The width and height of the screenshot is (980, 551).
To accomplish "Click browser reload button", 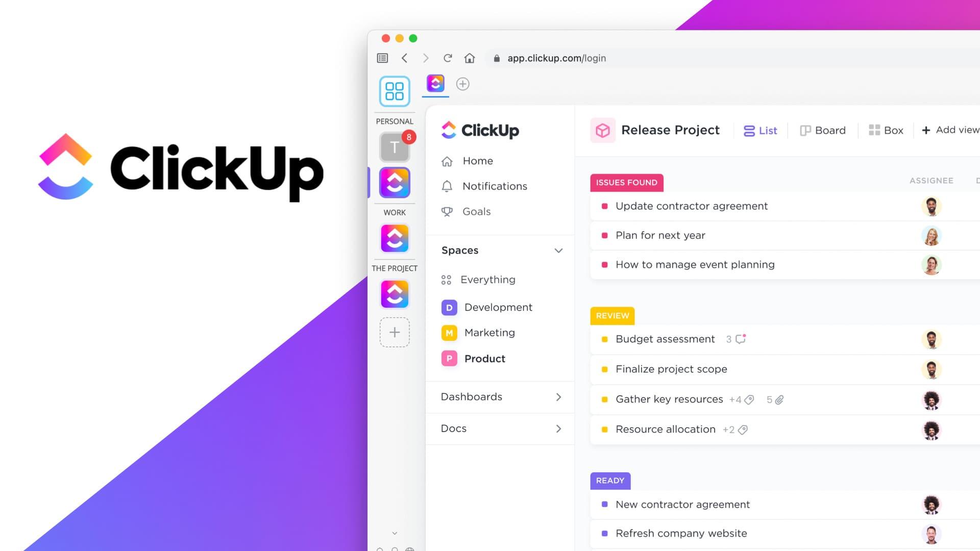I will (x=448, y=58).
